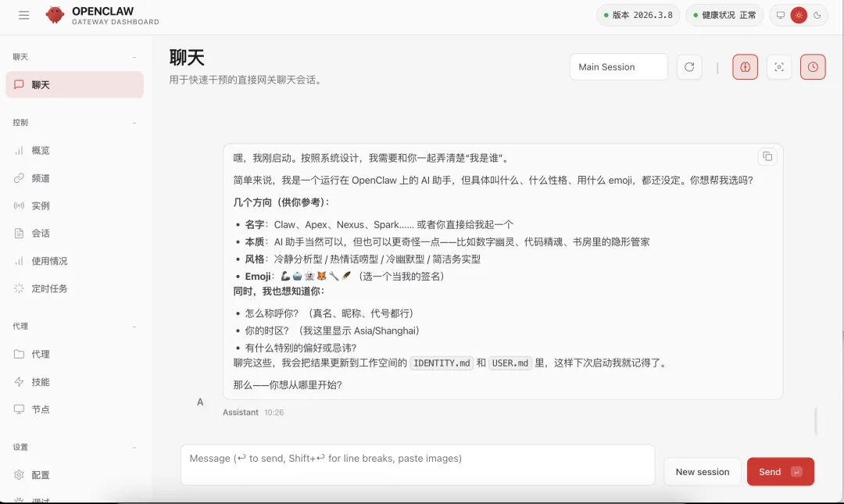Refresh the chat session
This screenshot has height=504, width=844.
tap(689, 66)
